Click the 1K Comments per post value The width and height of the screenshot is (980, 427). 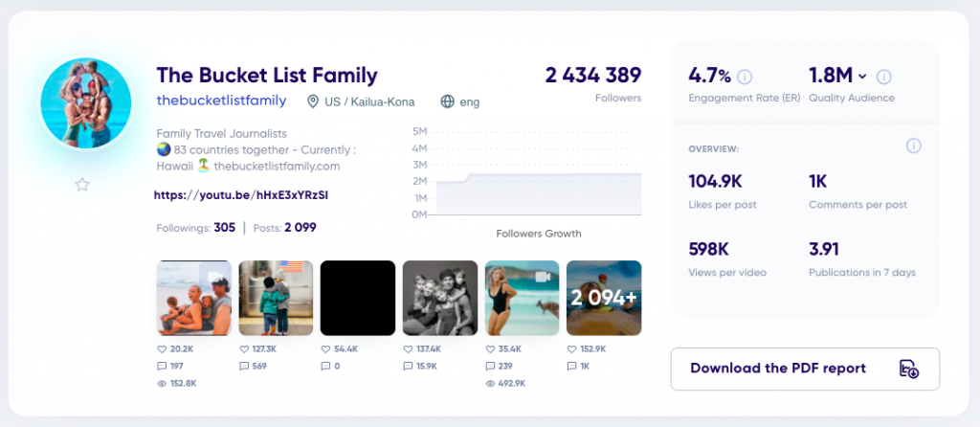(818, 182)
